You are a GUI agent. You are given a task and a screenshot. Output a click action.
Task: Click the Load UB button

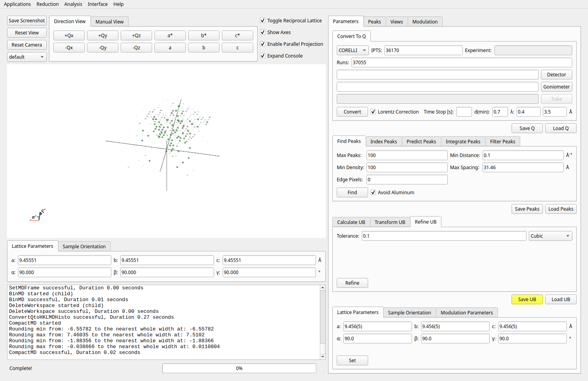tap(561, 299)
